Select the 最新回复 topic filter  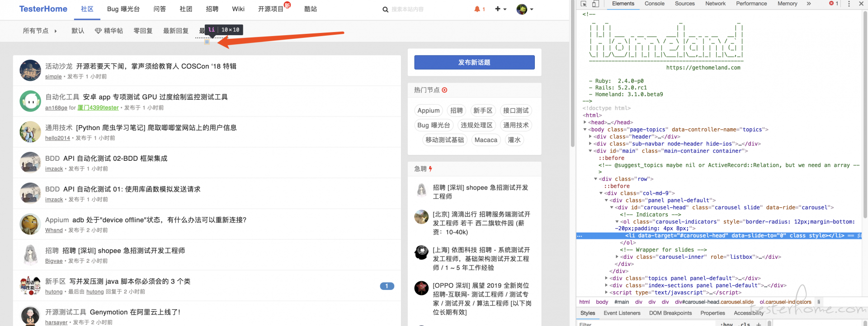tap(176, 31)
